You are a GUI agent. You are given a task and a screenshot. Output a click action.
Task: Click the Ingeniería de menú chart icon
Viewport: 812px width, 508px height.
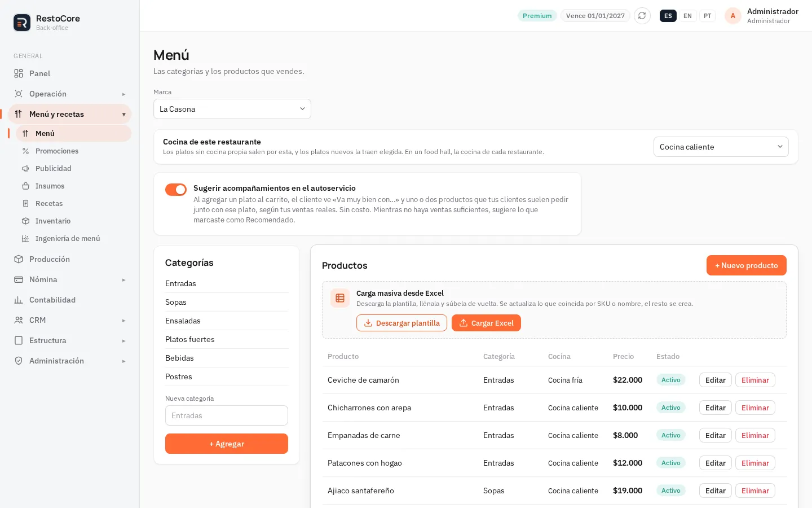(25, 238)
